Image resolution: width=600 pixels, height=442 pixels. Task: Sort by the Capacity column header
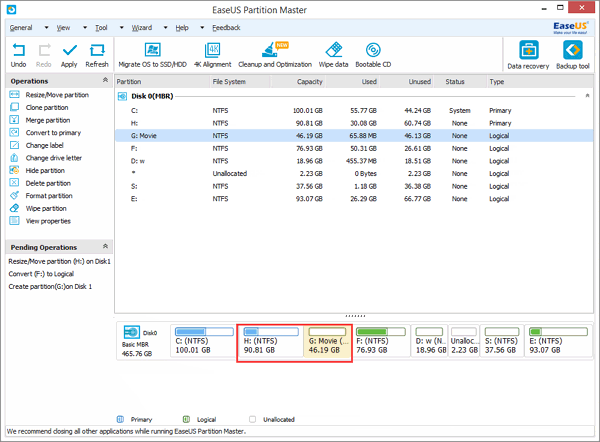(298, 82)
